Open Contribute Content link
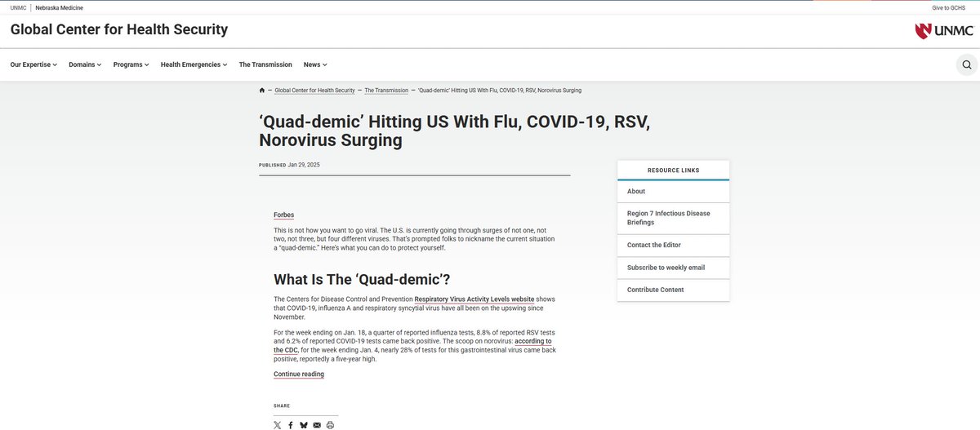The width and height of the screenshot is (980, 430). 673,290
